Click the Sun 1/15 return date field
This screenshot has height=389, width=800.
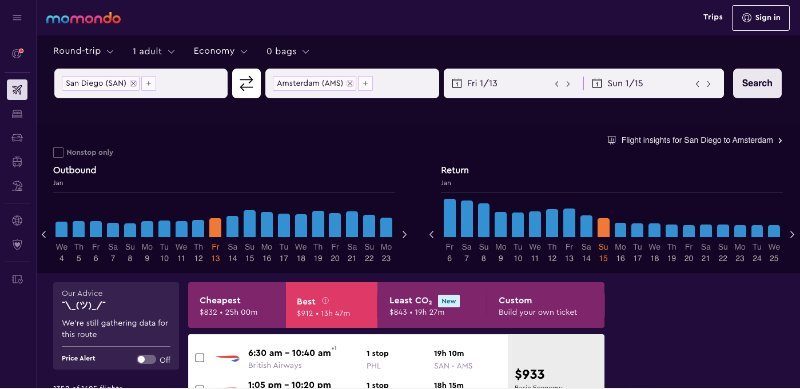tap(654, 83)
